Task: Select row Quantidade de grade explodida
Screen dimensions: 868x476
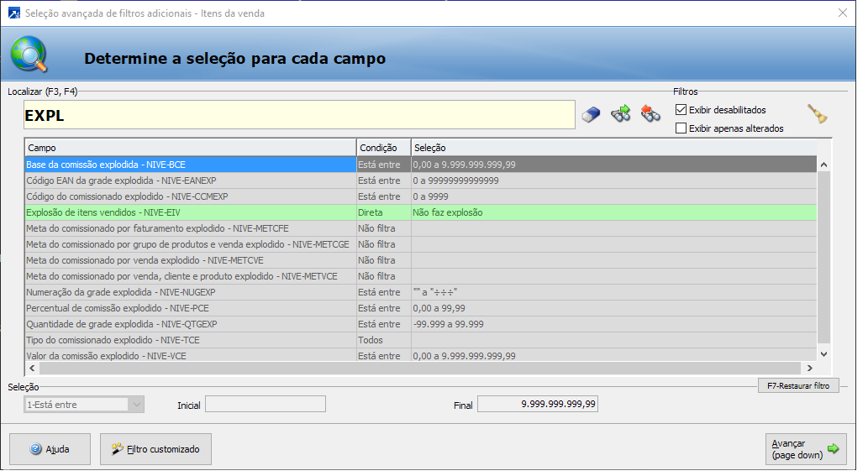Action: click(x=421, y=324)
